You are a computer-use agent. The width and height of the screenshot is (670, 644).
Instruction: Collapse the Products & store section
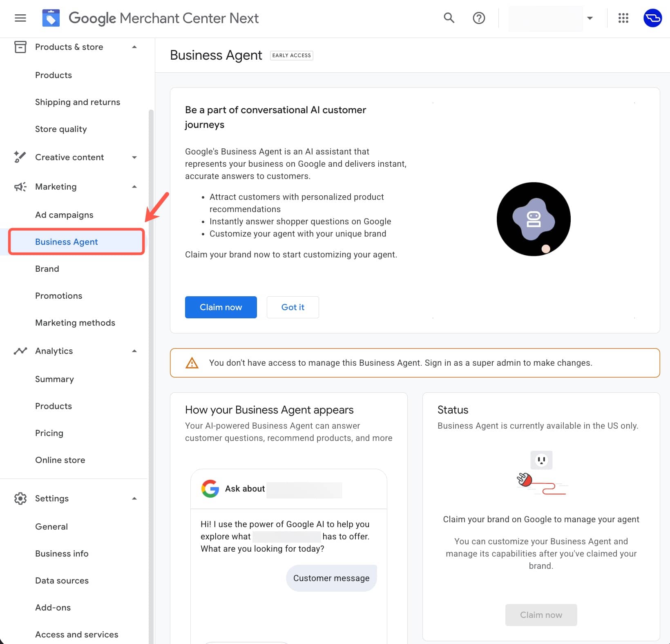click(134, 47)
